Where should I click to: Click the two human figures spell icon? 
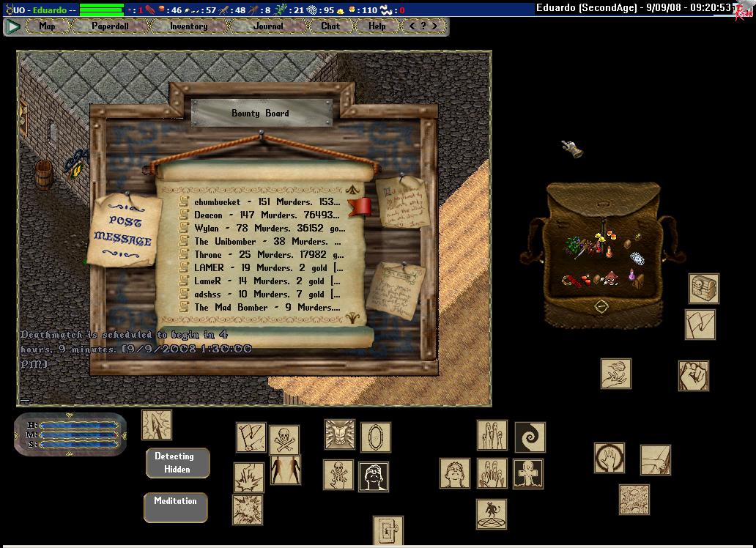pos(285,470)
